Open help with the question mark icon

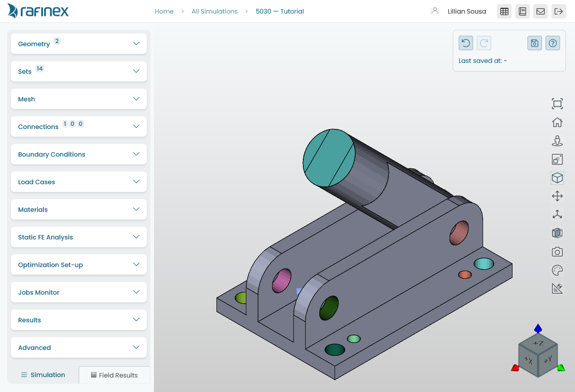[553, 43]
